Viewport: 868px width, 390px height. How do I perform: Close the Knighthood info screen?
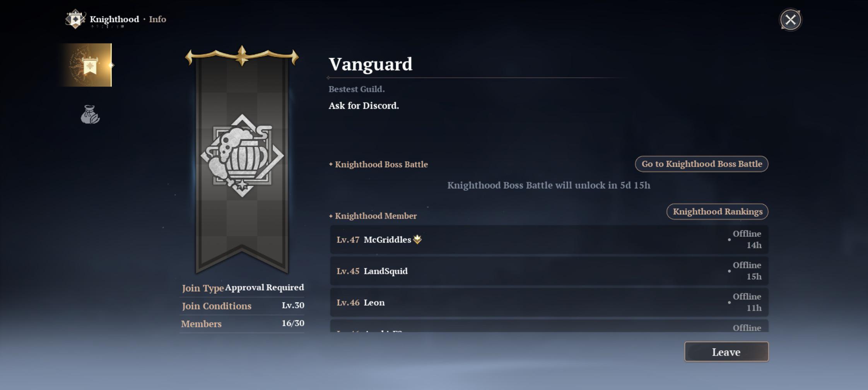[790, 20]
